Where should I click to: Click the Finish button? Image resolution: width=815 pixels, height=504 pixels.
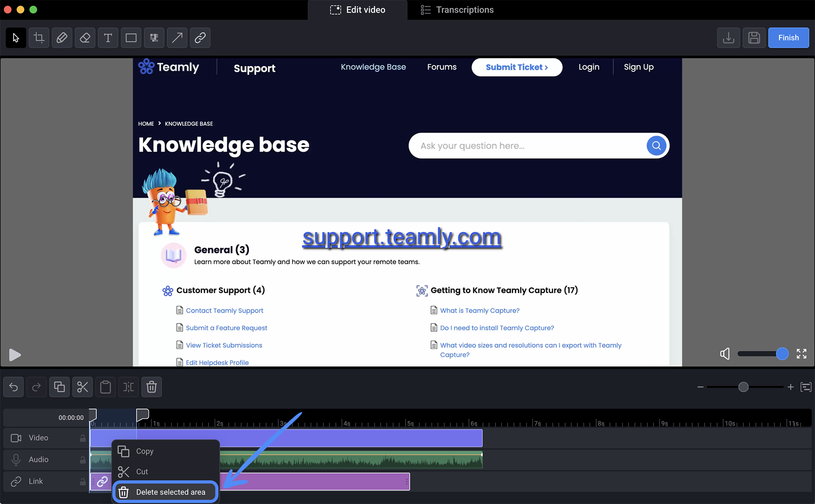click(788, 38)
